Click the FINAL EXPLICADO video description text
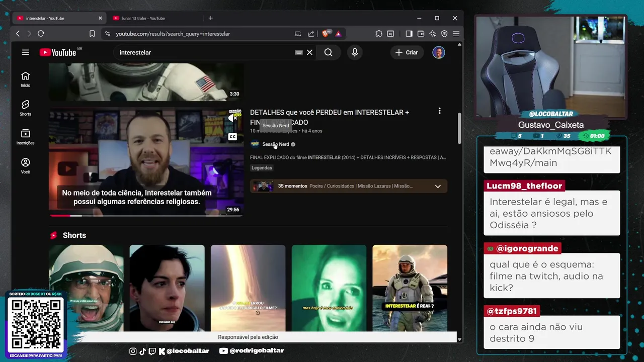The image size is (644, 362). (348, 157)
